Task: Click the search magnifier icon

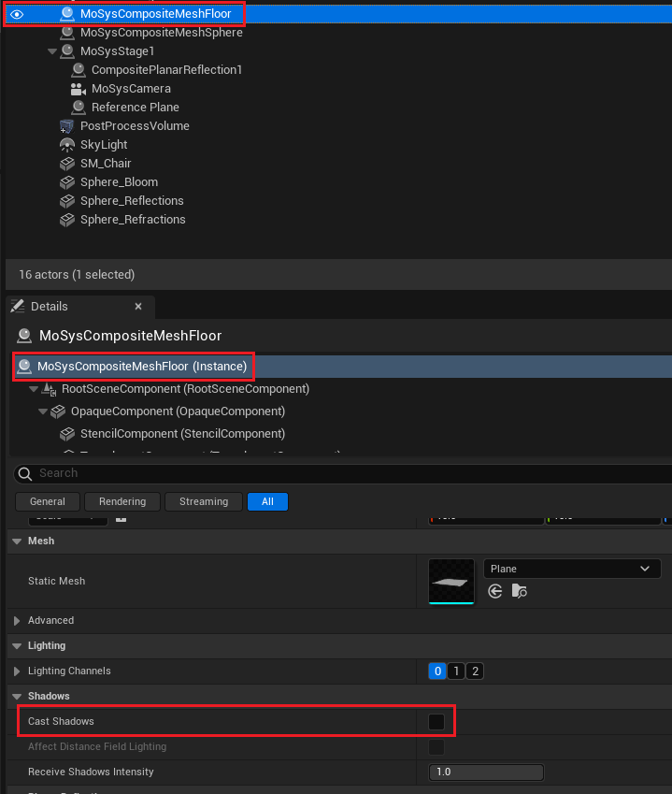Action: [25, 473]
